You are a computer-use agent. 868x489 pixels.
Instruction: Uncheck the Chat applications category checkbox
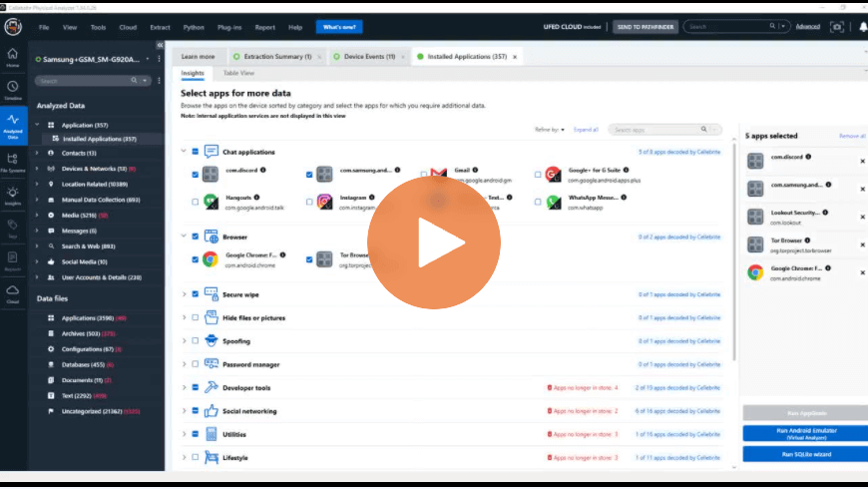(x=195, y=151)
